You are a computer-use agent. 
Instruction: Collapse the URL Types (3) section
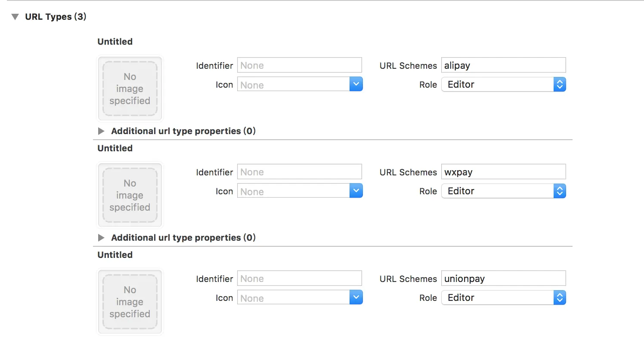[x=15, y=17]
